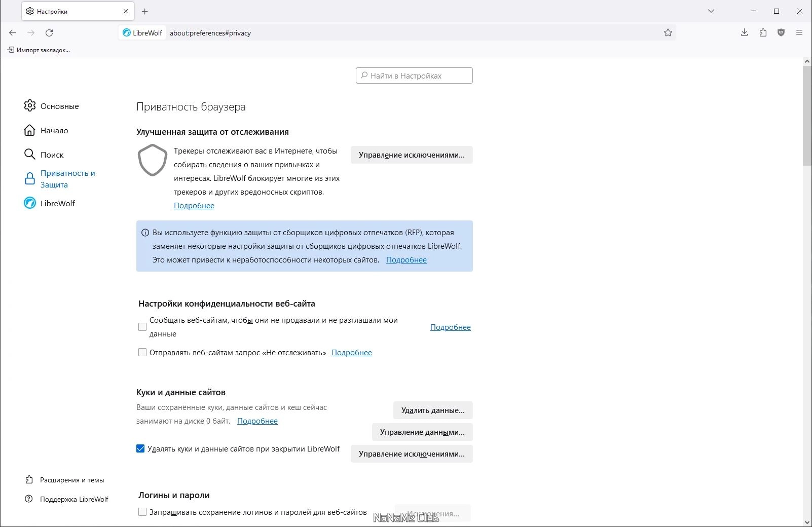The height and width of the screenshot is (527, 812).
Task: Click the uBlock Origin shield icon
Action: pos(781,33)
